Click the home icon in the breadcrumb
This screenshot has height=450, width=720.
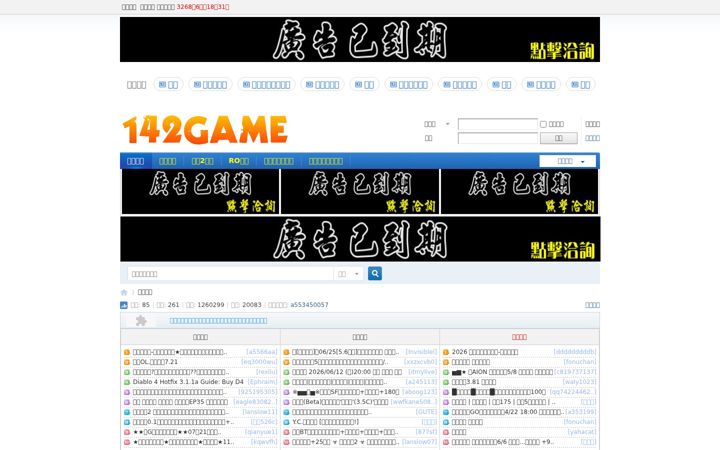[124, 292]
